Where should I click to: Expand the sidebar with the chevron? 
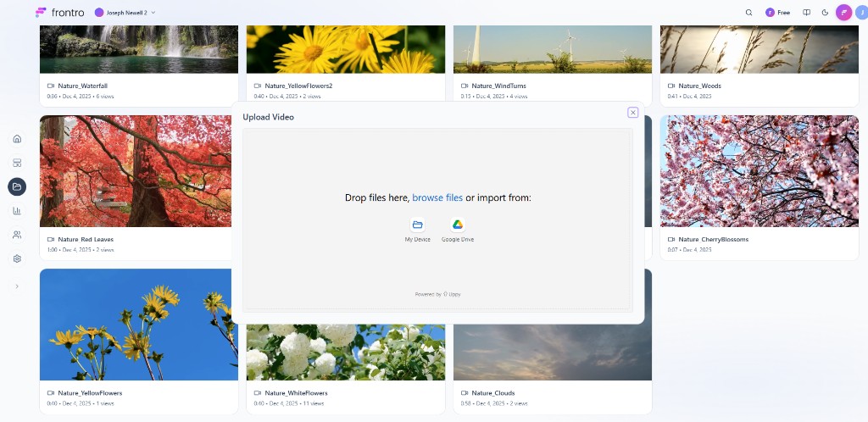point(17,286)
